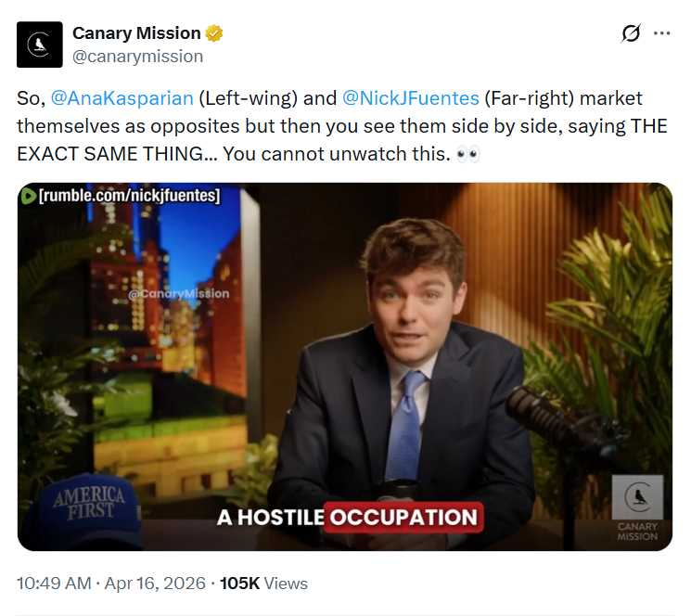Screen dimensions: 691x616
Task: Click the green Rumble play icon
Action: (28, 196)
